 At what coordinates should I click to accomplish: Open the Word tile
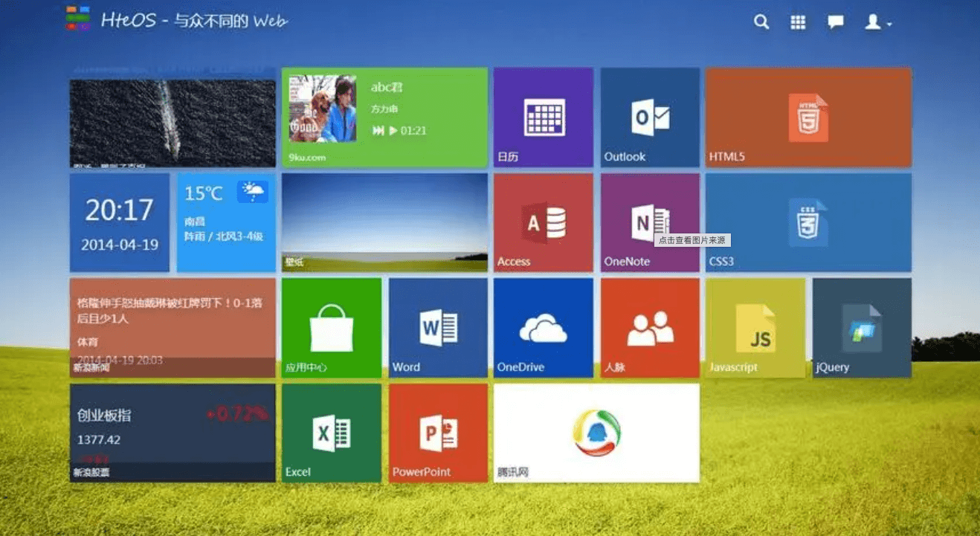[438, 328]
